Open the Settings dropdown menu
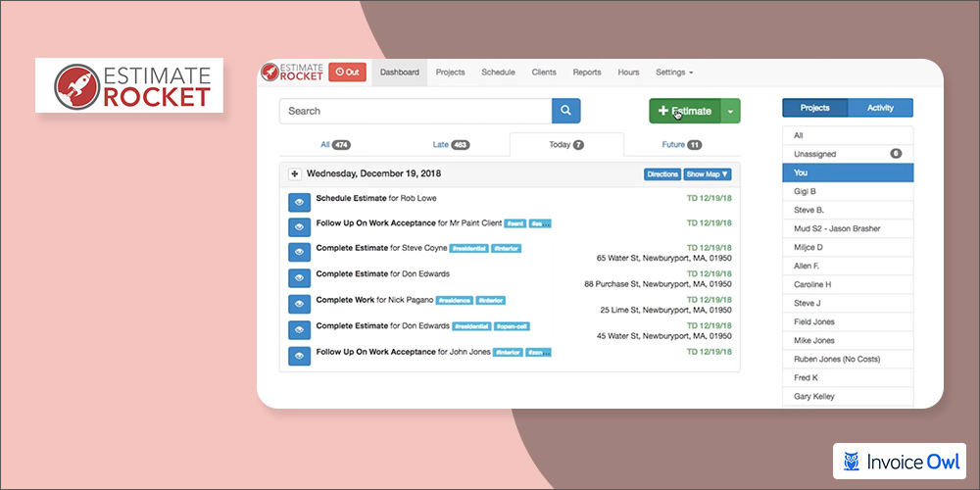The image size is (980, 490). click(673, 73)
